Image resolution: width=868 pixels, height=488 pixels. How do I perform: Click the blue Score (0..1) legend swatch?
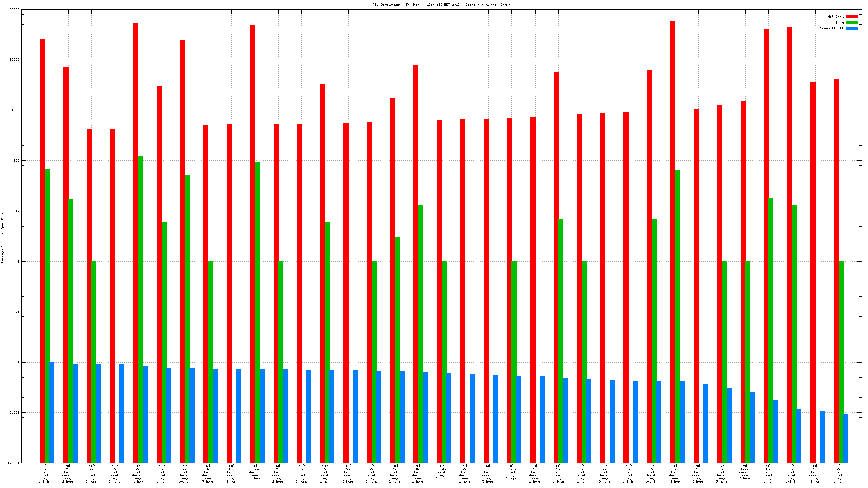[x=852, y=28]
